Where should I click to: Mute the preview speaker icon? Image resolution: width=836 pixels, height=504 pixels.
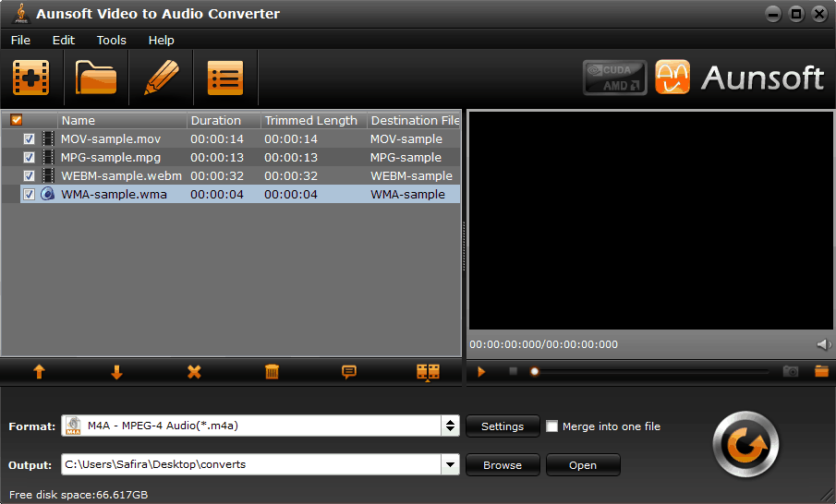pyautogui.click(x=824, y=344)
